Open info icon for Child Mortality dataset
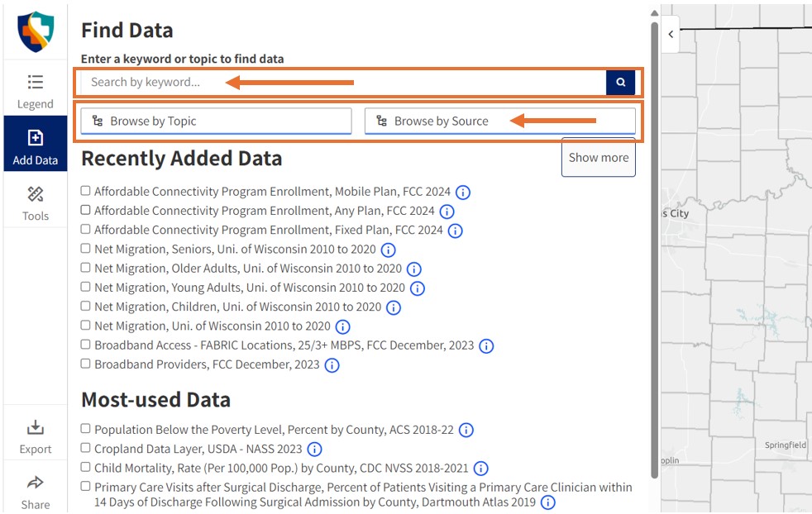The image size is (812, 514). [481, 469]
